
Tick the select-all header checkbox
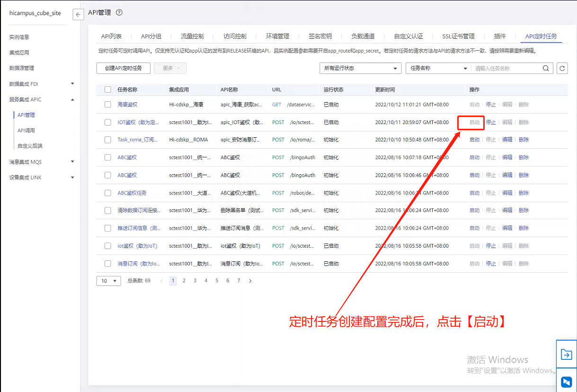pos(108,89)
